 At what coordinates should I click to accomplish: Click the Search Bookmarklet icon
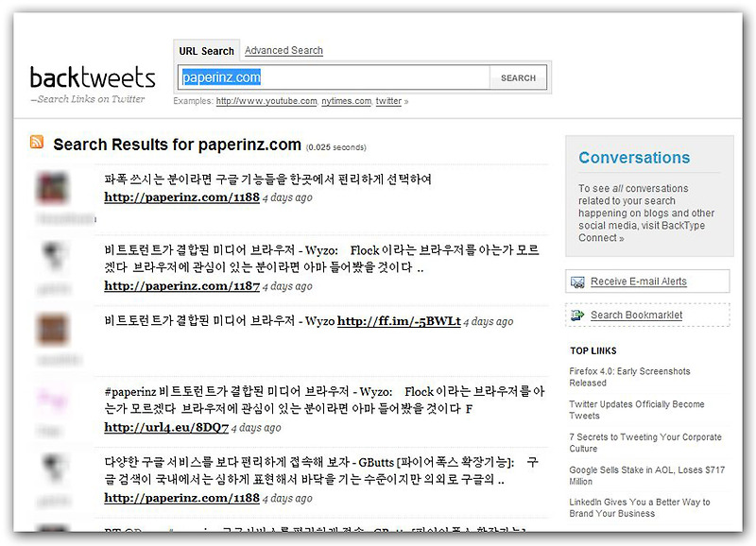tap(577, 316)
